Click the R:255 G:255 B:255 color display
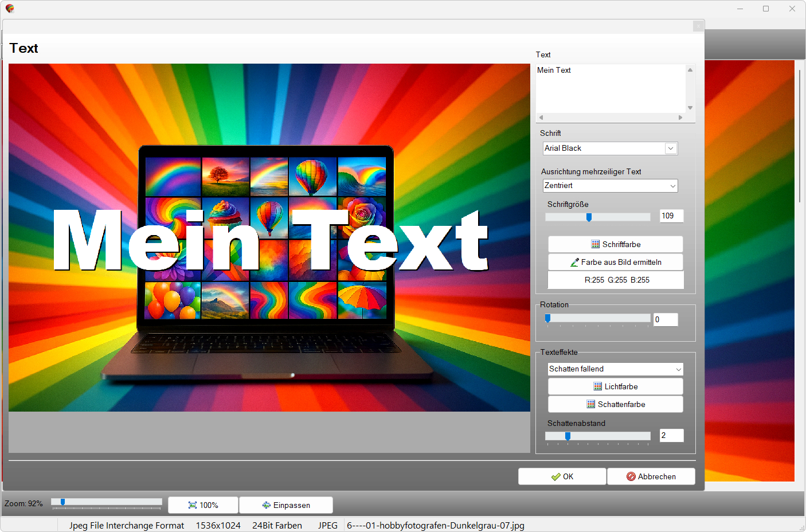This screenshot has height=532, width=806. (616, 280)
